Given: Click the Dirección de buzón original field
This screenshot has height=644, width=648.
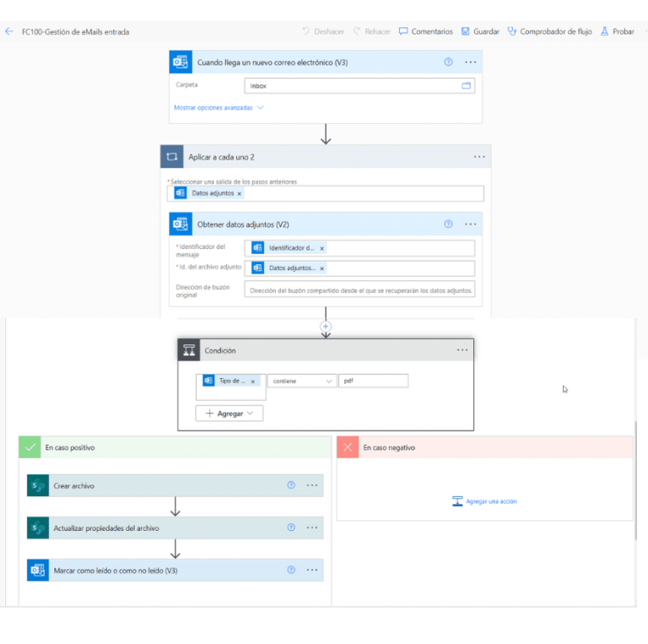Looking at the screenshot, I should tap(359, 290).
